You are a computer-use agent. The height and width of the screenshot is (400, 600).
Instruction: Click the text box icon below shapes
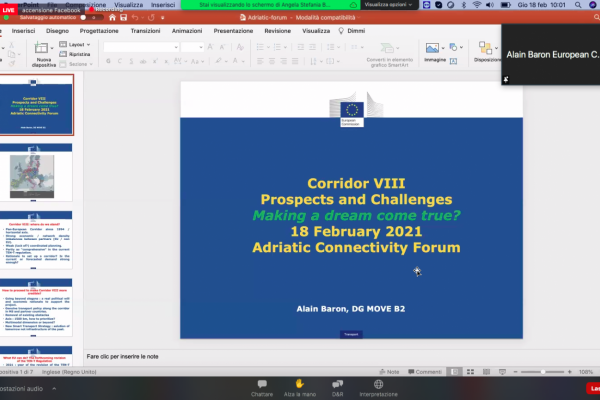point(453,61)
